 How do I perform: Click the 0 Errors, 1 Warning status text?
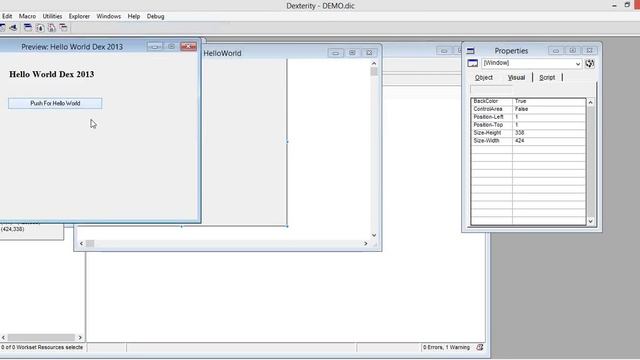pos(446,347)
